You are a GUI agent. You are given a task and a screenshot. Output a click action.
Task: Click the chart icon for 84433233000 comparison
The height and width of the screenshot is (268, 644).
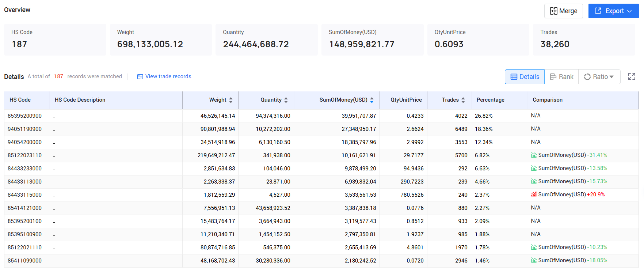(x=534, y=168)
